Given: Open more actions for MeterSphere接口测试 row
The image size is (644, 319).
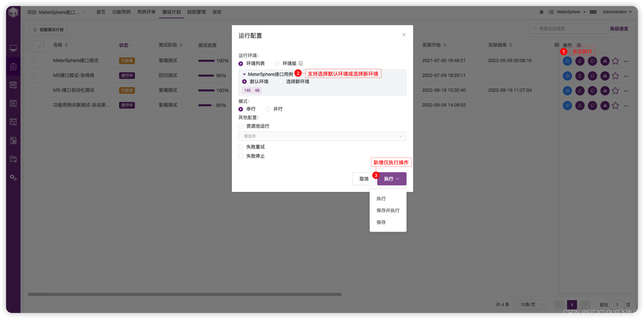Looking at the screenshot, I should click(x=626, y=61).
